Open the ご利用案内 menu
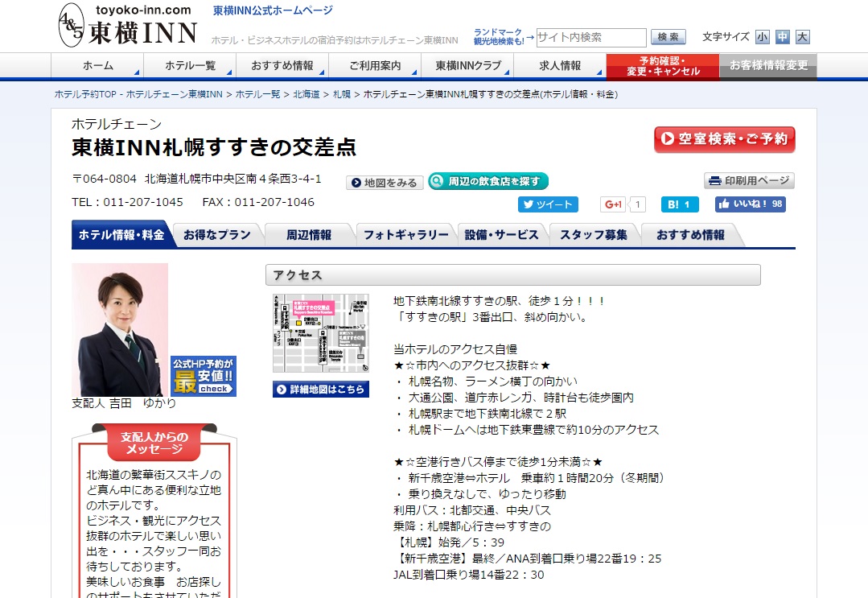The height and width of the screenshot is (598, 868). point(375,66)
